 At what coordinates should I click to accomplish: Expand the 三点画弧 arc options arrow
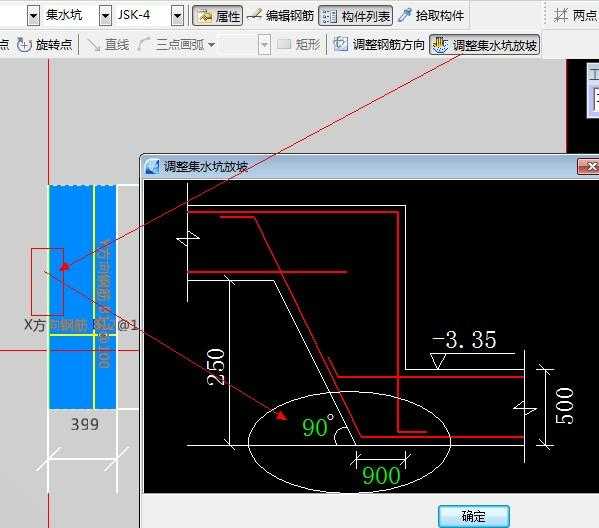point(211,45)
